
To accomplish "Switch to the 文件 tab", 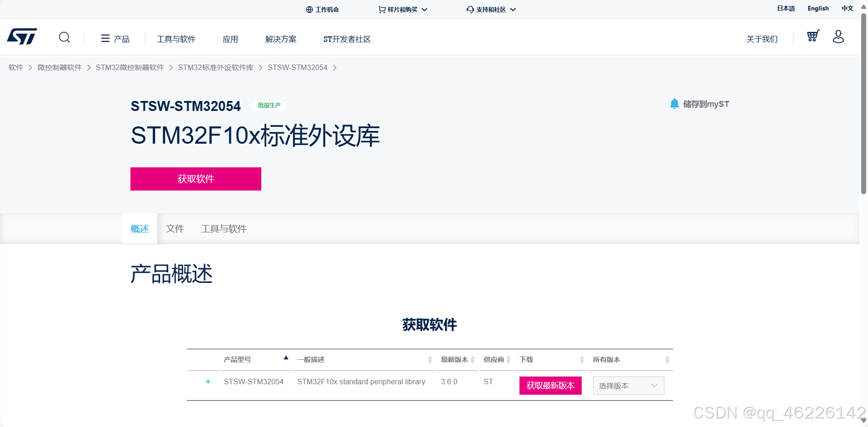I will (175, 229).
